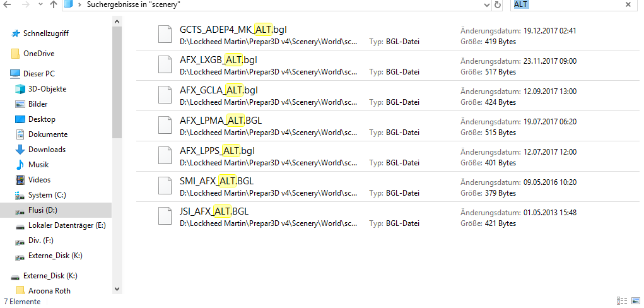
Task: Switch to large thumbnails view in status bar
Action: tap(635, 301)
